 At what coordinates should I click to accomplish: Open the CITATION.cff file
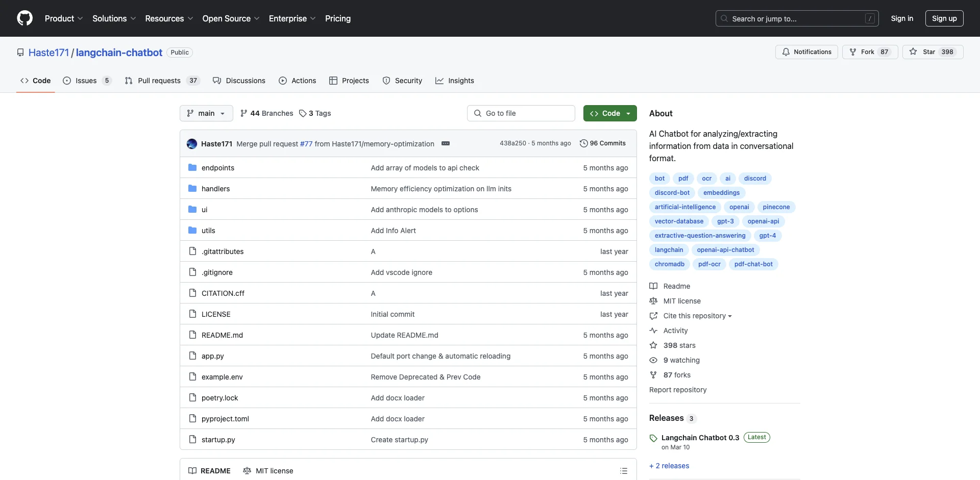click(223, 293)
